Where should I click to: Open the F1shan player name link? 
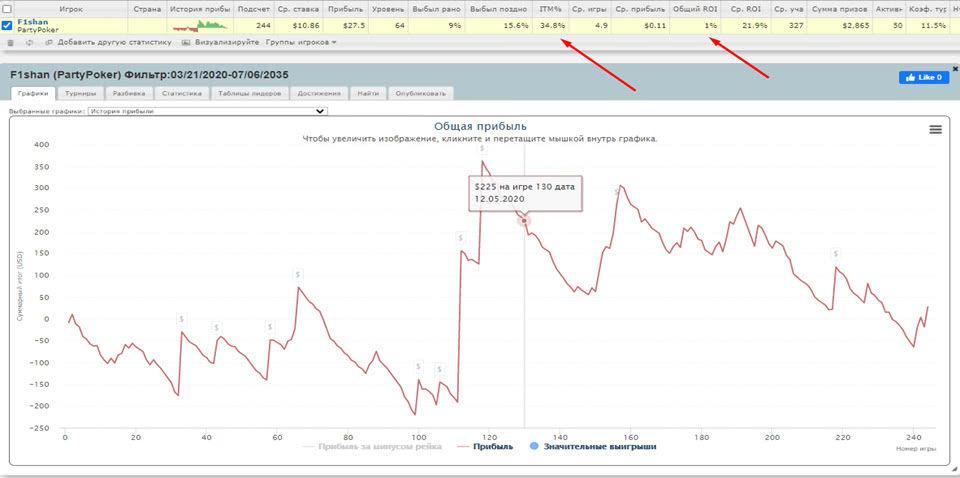point(32,21)
